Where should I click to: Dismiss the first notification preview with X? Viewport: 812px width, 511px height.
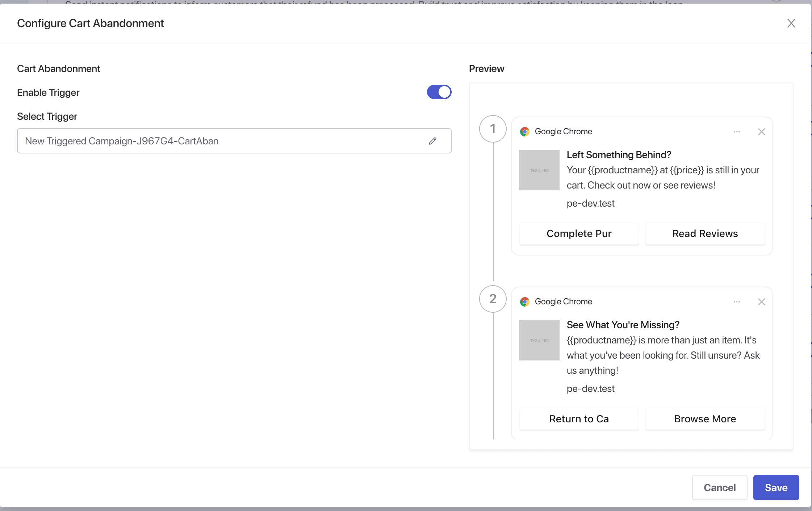pos(761,132)
